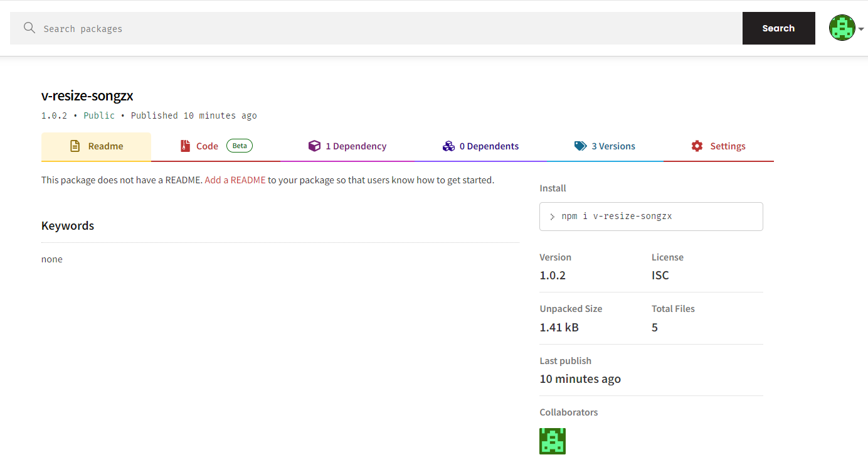
Task: Click the Dependency cube icon
Action: (314, 146)
